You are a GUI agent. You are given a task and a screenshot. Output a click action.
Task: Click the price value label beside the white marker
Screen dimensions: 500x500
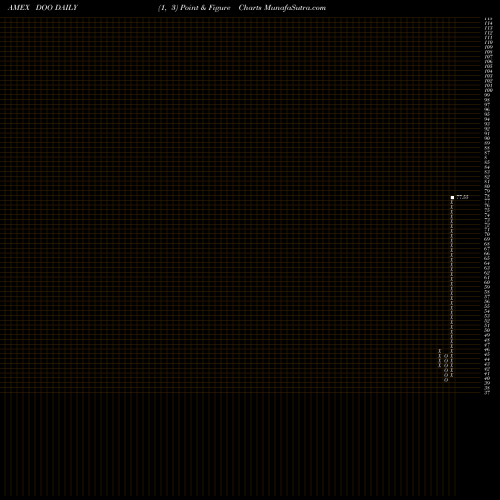(462, 197)
